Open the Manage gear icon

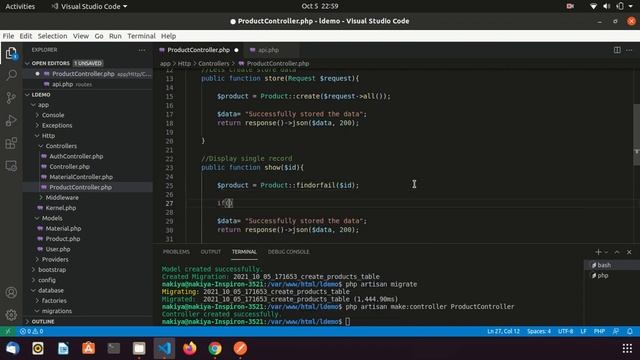pos(11,315)
